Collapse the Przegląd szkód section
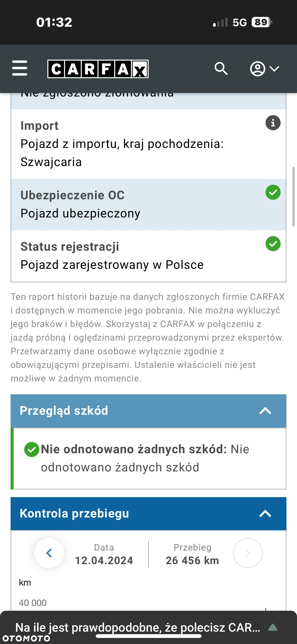Screen dimensions: 297x644 coord(265,411)
